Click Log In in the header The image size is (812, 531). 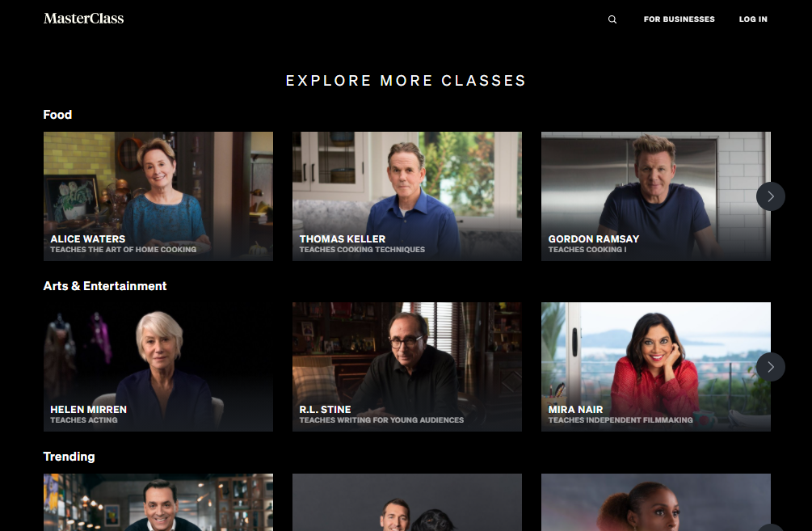(753, 19)
